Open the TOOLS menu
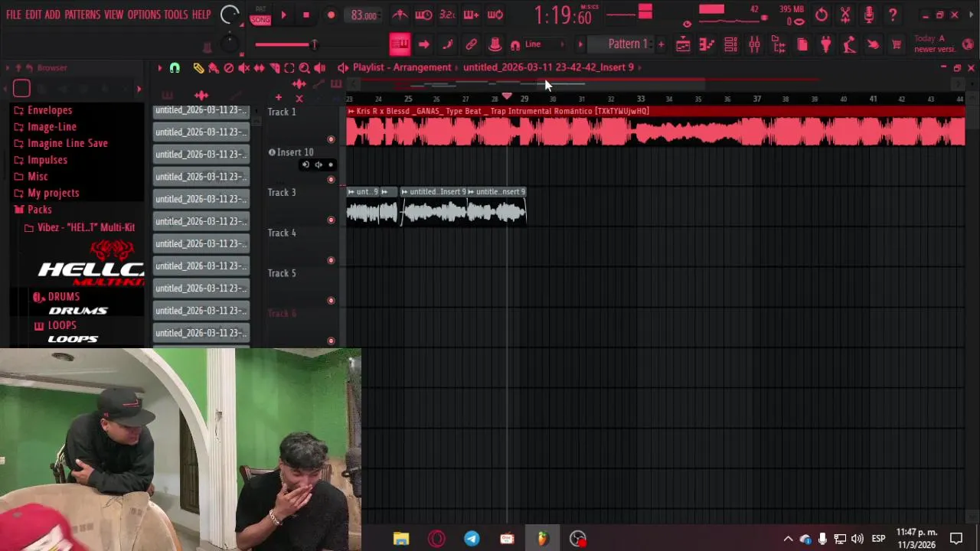Image resolution: width=980 pixels, height=551 pixels. [175, 15]
